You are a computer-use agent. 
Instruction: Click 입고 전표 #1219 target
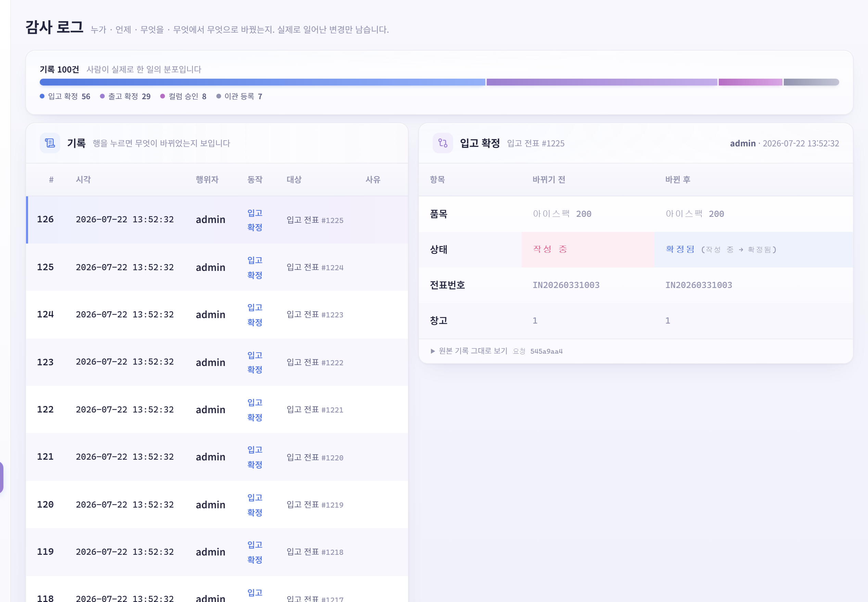pos(315,505)
